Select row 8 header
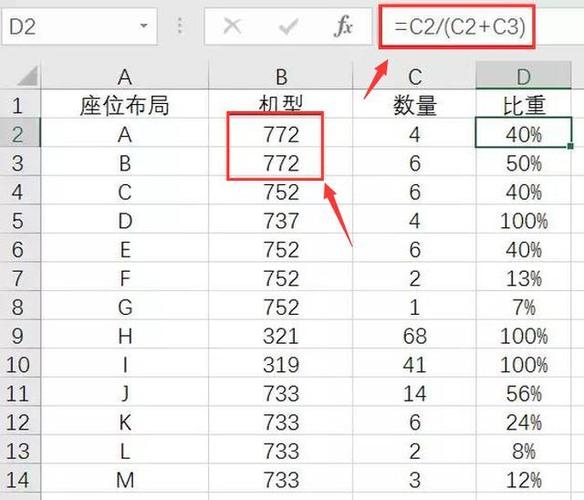Viewport: 584px width, 500px height. pyautogui.click(x=19, y=305)
